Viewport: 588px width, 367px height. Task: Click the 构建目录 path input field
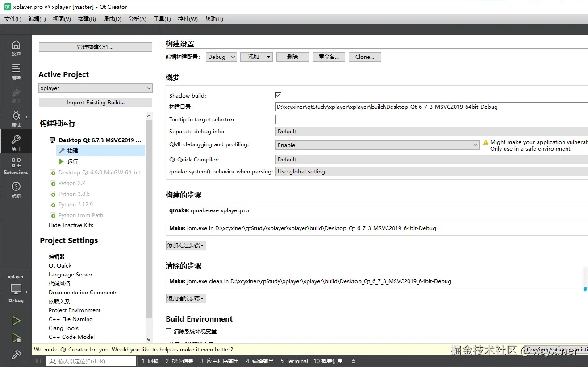pos(432,107)
